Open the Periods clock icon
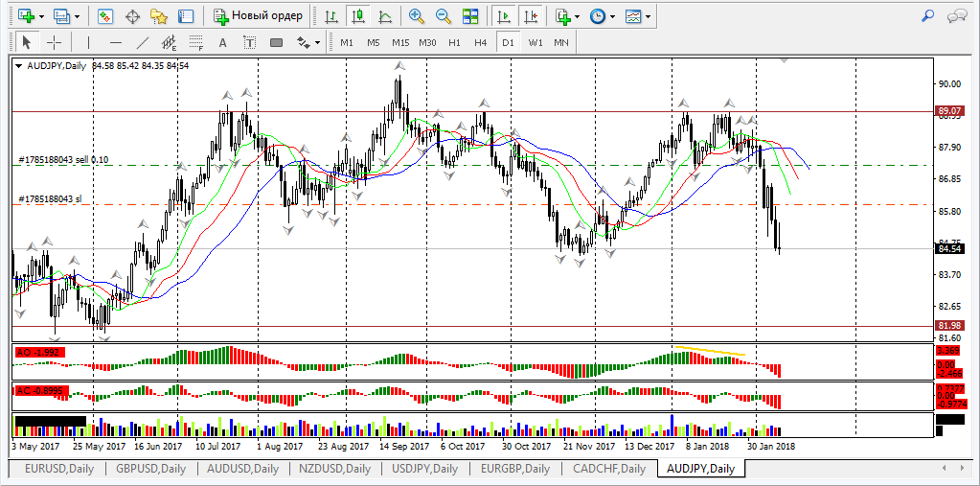The width and height of the screenshot is (980, 486). pyautogui.click(x=598, y=15)
